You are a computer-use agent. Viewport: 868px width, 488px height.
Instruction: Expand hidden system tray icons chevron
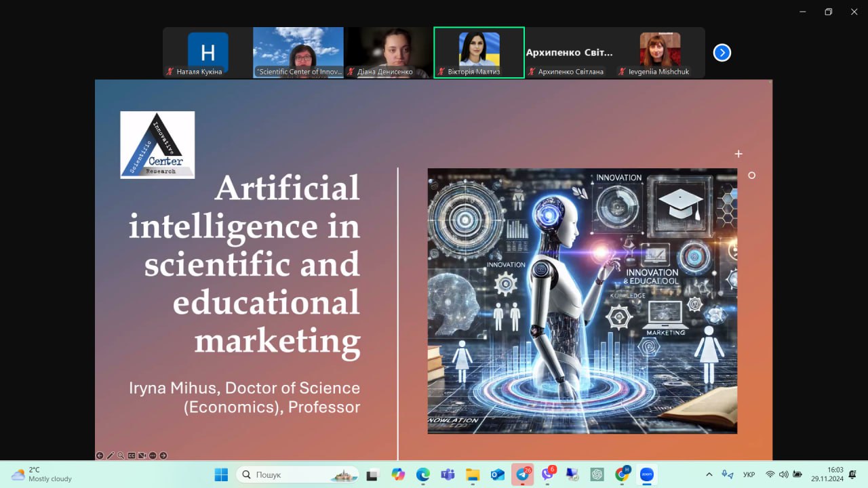click(x=709, y=474)
